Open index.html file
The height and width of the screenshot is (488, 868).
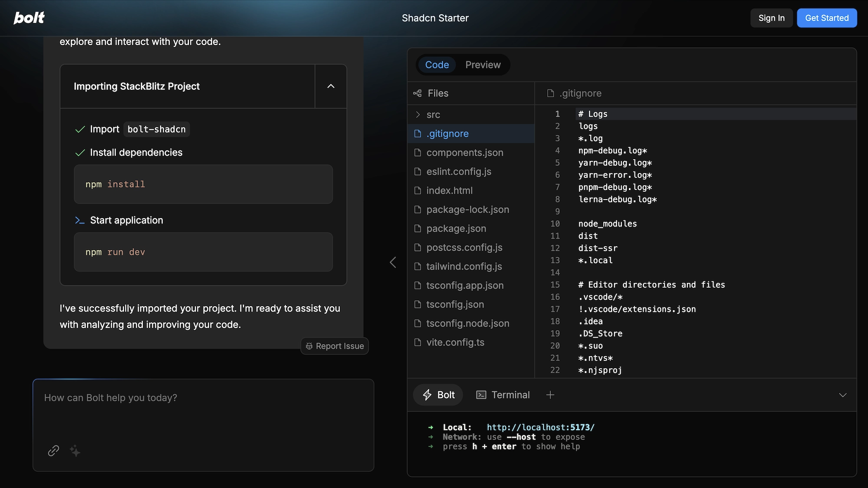(471, 190)
